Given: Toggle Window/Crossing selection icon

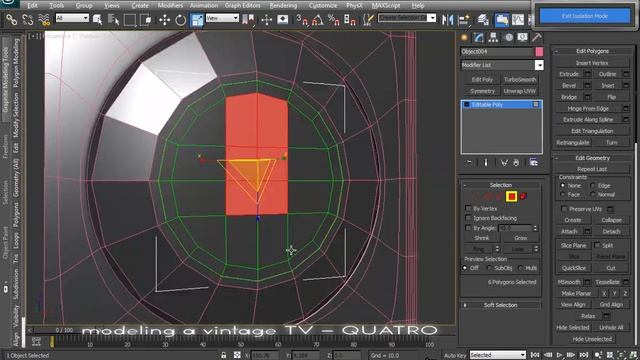Looking at the screenshot, I should coord(145,19).
